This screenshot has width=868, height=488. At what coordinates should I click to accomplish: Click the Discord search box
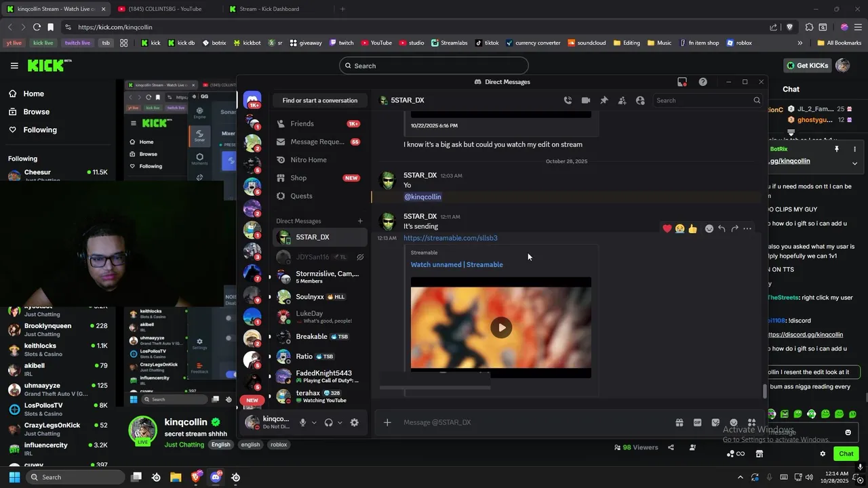(x=707, y=100)
